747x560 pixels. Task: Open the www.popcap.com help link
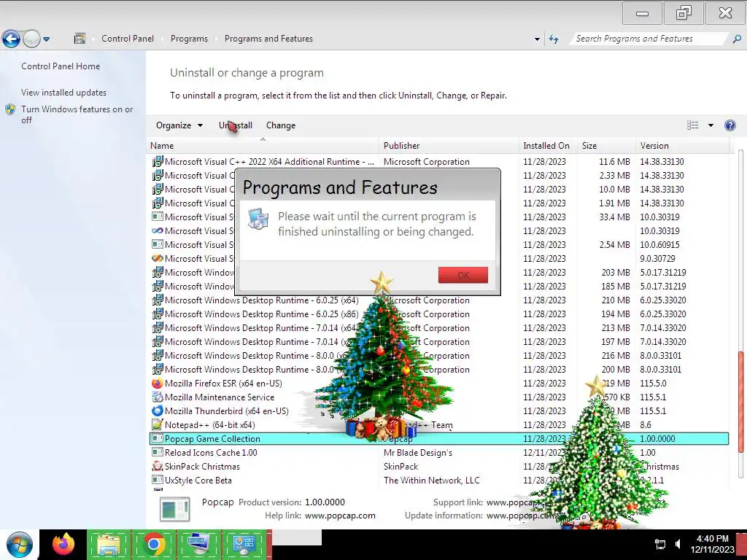point(340,516)
